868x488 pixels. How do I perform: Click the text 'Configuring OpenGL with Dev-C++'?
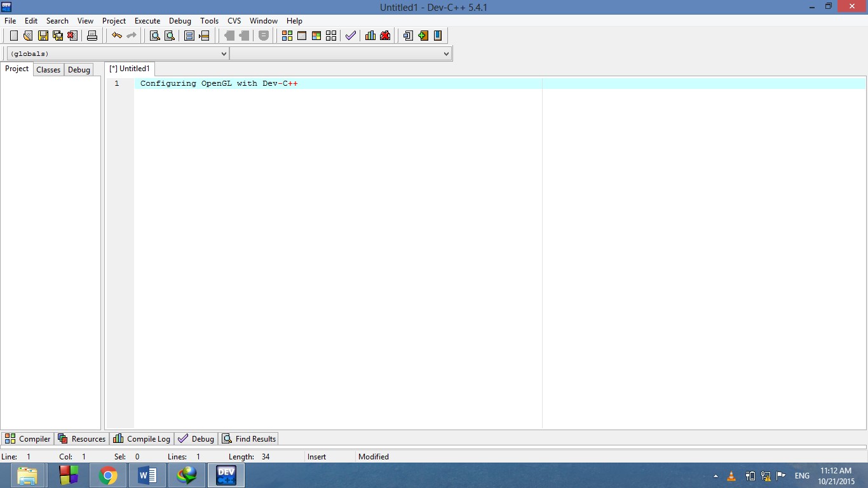tap(219, 83)
